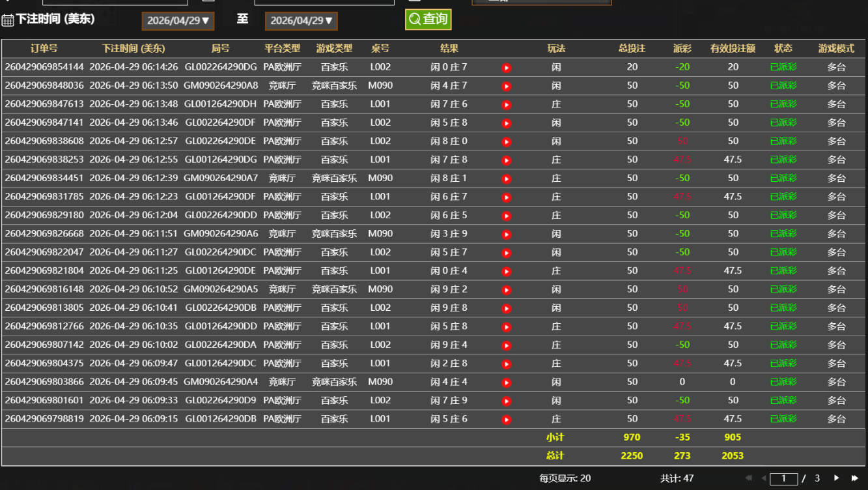Go to the previous page arrow
The image size is (868, 490).
click(x=764, y=478)
